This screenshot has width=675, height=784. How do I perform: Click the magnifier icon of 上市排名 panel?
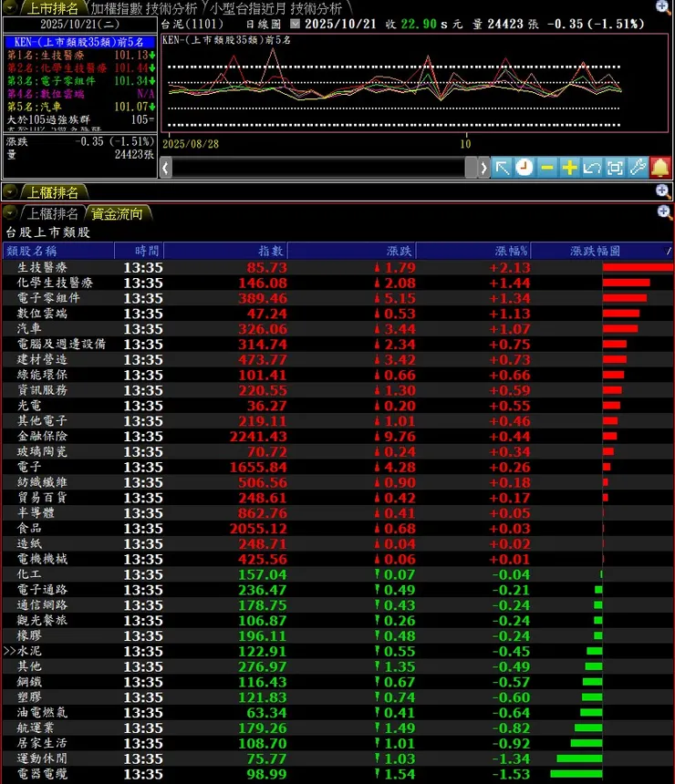pos(662,7)
